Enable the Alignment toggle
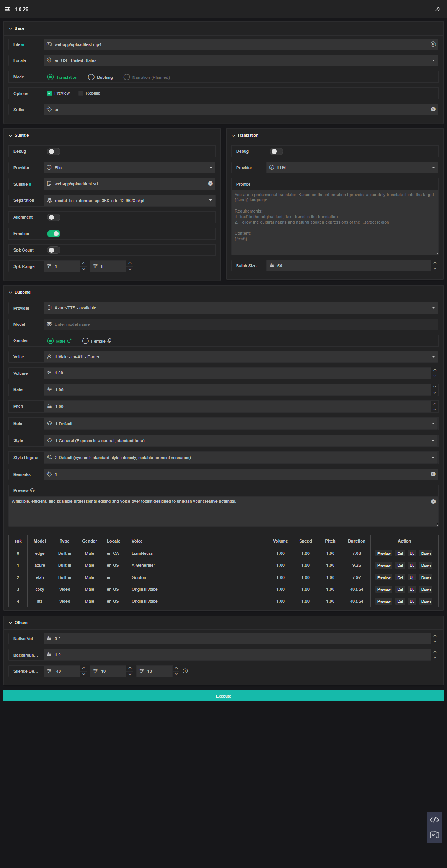 (x=54, y=217)
